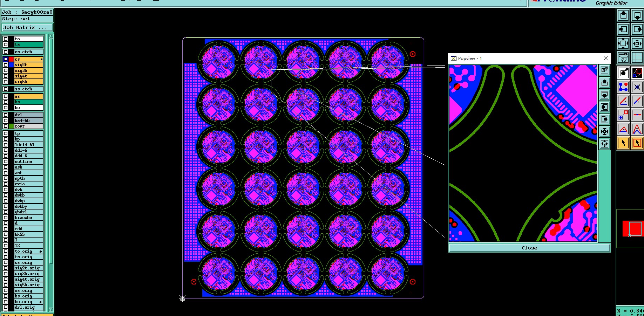Zoom in within the Popview window
Screen dimensions: 644x316
tap(604, 131)
